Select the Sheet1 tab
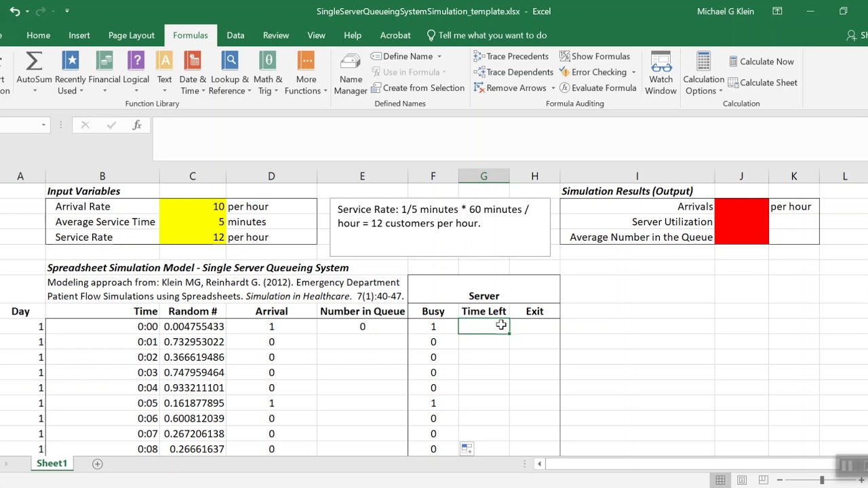The height and width of the screenshot is (488, 868). click(52, 464)
